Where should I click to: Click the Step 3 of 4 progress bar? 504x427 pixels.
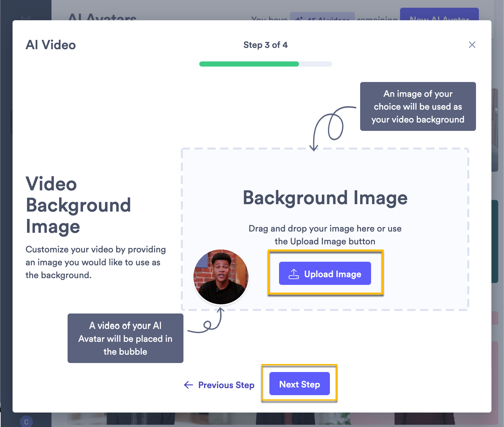(x=266, y=64)
